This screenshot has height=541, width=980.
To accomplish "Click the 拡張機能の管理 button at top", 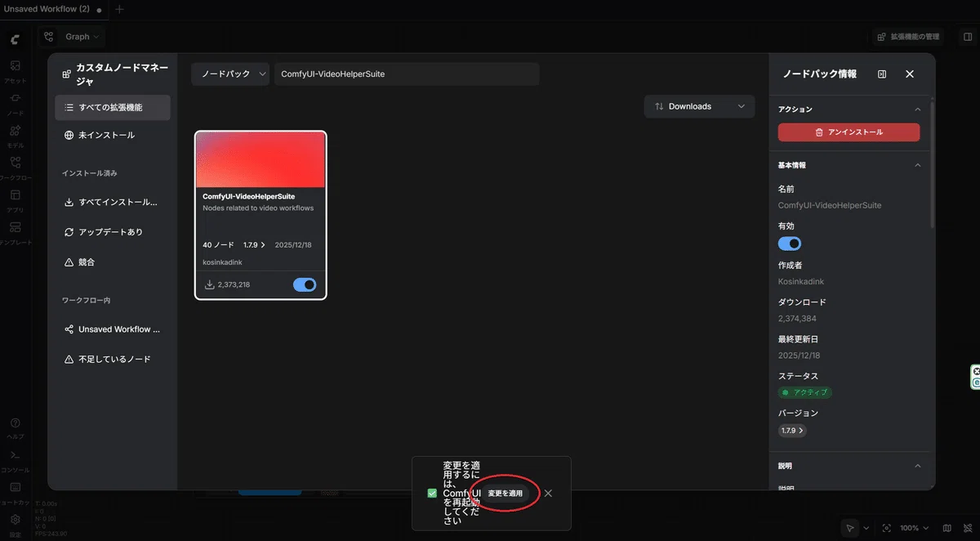I will [x=907, y=37].
